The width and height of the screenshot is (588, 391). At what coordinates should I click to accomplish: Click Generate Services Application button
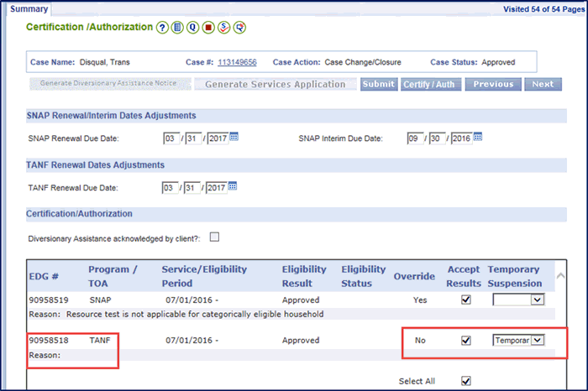[276, 84]
